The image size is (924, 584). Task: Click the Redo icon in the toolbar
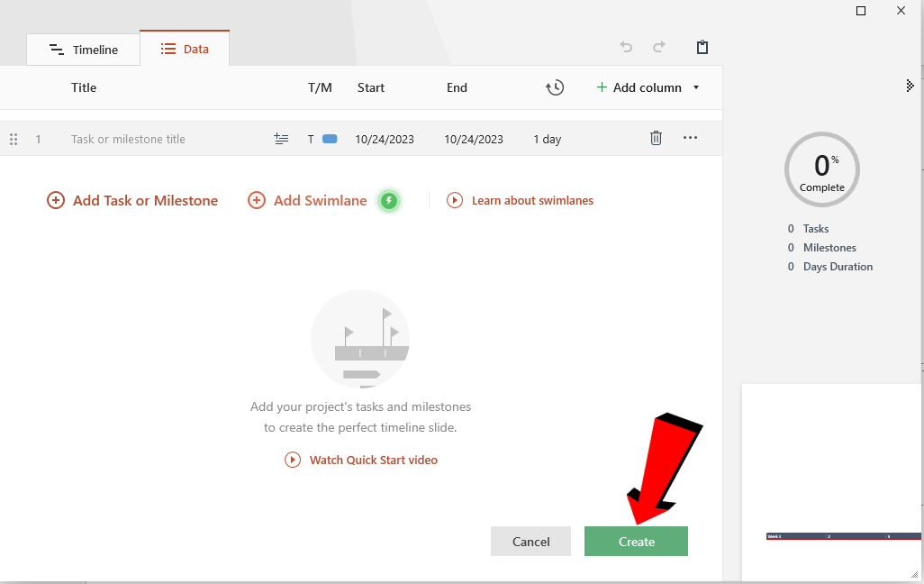(658, 47)
